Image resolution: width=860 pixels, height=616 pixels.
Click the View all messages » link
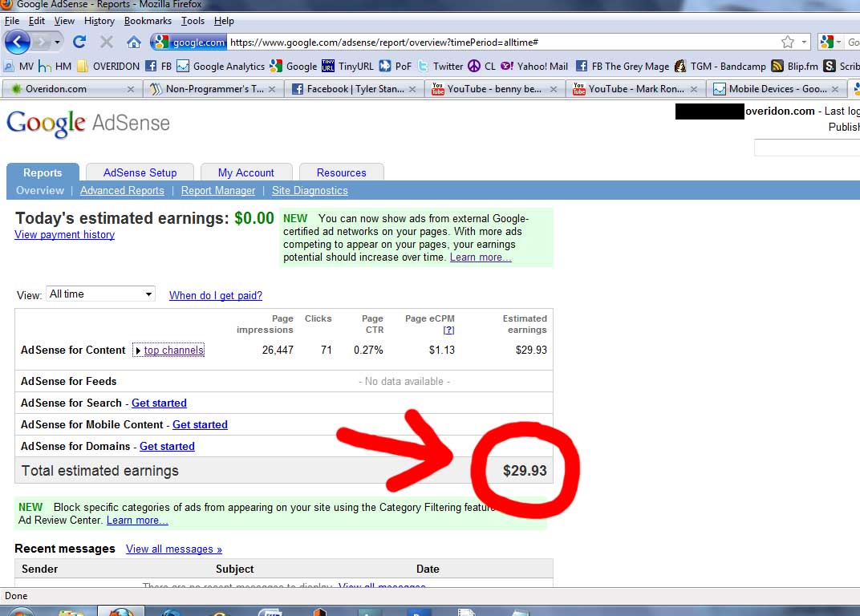[174, 549]
